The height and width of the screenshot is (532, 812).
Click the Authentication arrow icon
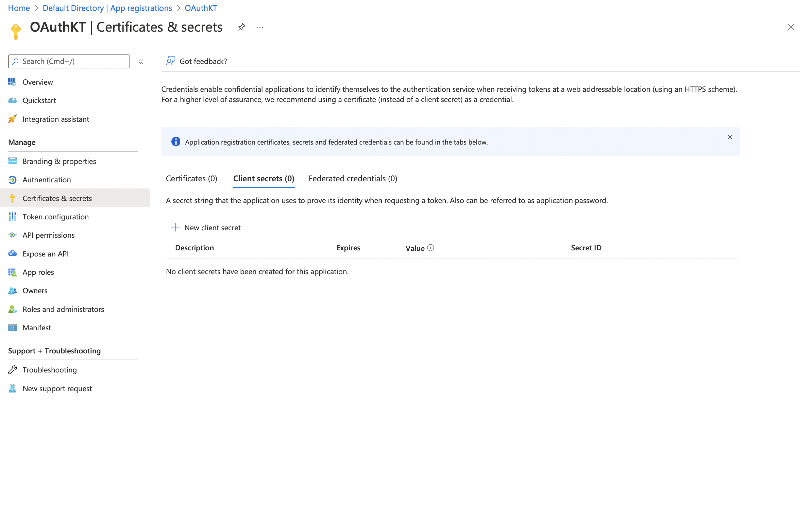[12, 180]
